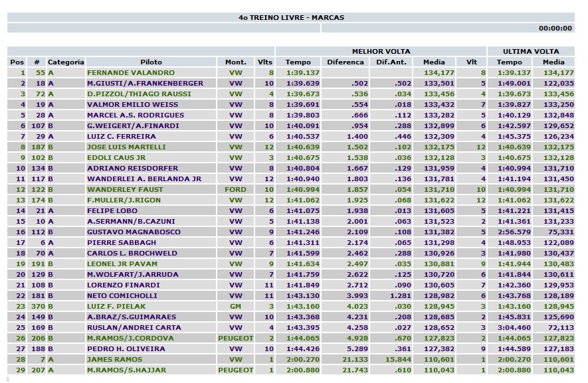The image size is (588, 383).
Task: Click the 'MELHOR VOLTA' group header
Action: click(x=381, y=51)
